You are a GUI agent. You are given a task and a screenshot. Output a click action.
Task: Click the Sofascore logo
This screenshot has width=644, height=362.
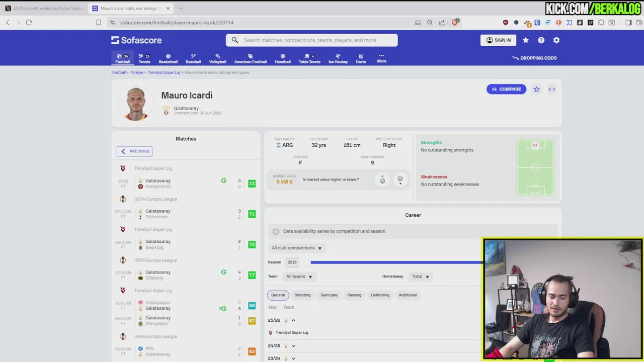tap(136, 40)
